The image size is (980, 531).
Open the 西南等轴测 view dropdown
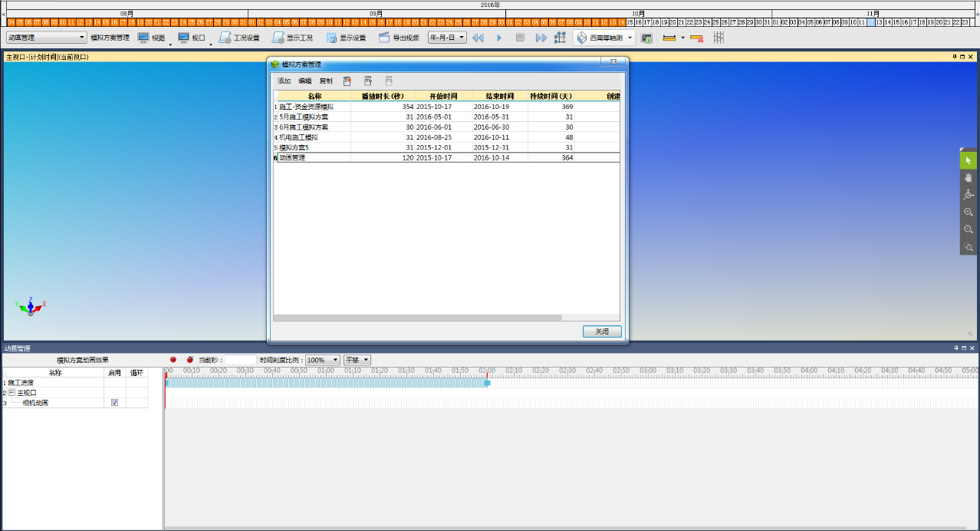[x=604, y=38]
